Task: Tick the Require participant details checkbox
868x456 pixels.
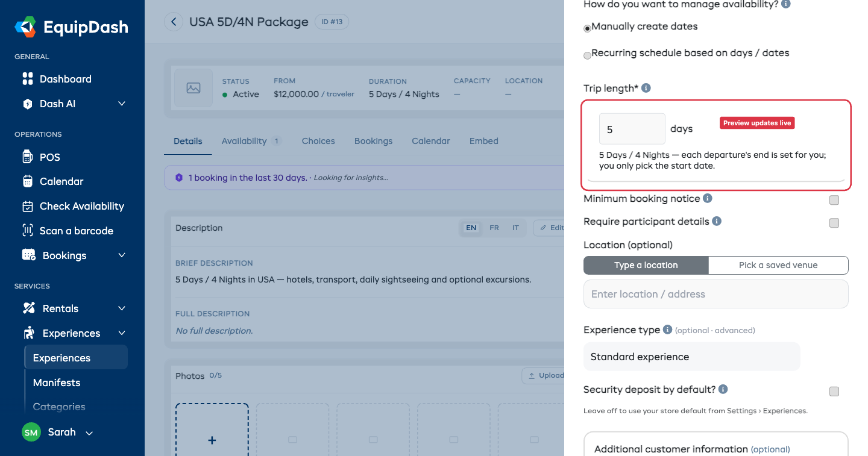Action: [834, 223]
